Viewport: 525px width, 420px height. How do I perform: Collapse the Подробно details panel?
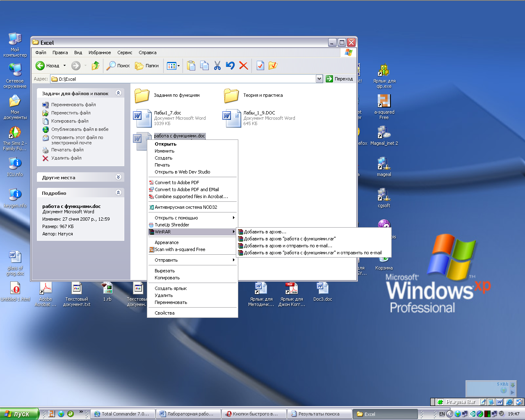pyautogui.click(x=119, y=192)
